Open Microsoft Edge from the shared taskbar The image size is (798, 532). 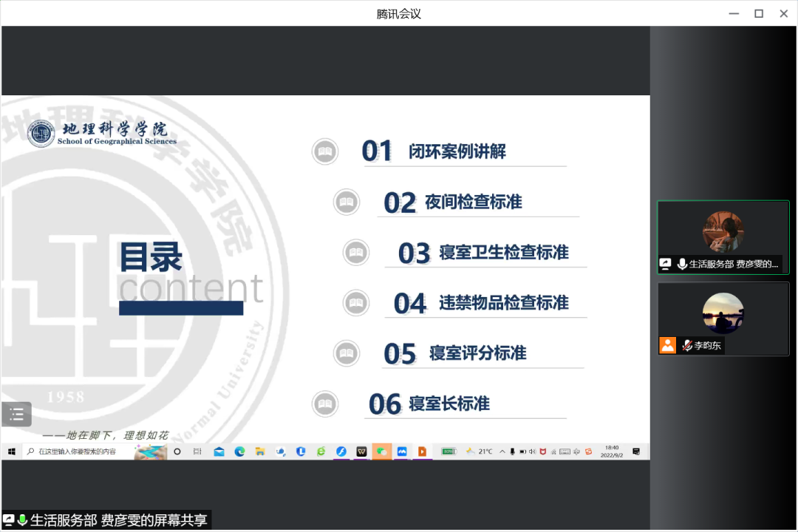[239, 451]
